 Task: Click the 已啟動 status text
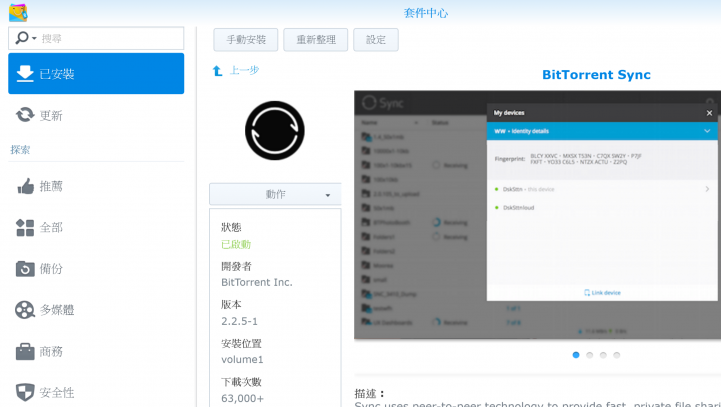tap(236, 244)
